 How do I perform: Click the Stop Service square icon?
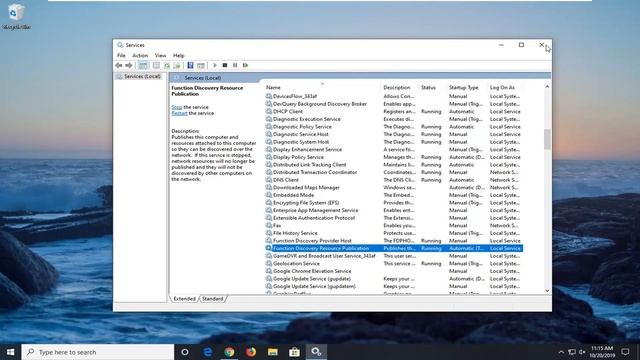tap(224, 65)
